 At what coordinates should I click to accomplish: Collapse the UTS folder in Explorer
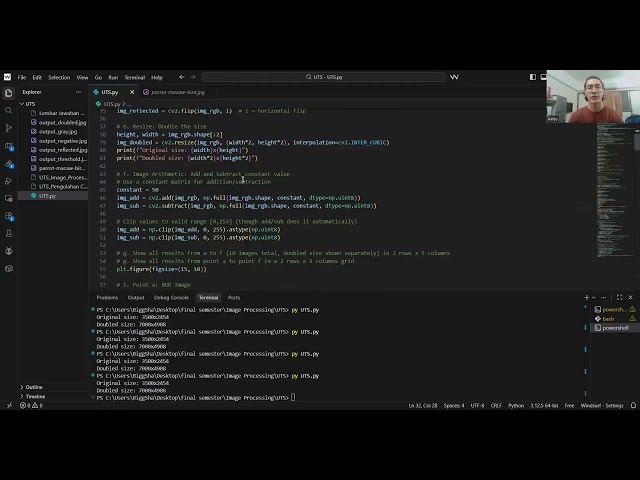(53, 104)
